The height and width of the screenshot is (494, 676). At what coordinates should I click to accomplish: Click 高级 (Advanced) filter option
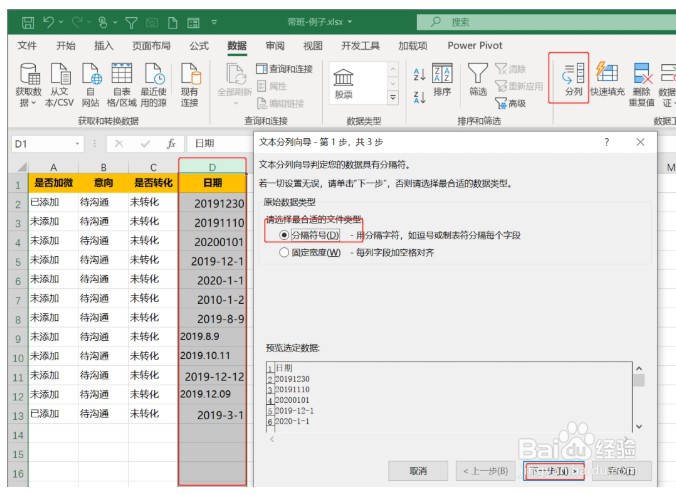point(510,103)
